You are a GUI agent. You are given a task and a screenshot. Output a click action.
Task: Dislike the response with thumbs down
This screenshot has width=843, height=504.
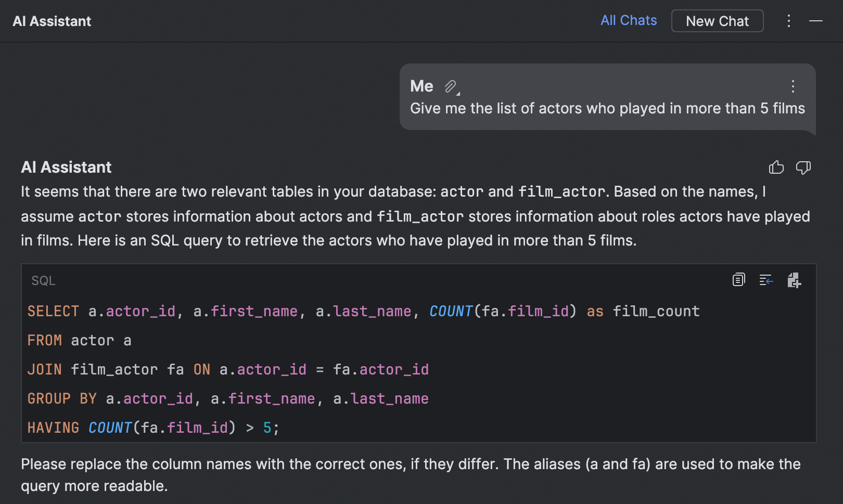(803, 167)
